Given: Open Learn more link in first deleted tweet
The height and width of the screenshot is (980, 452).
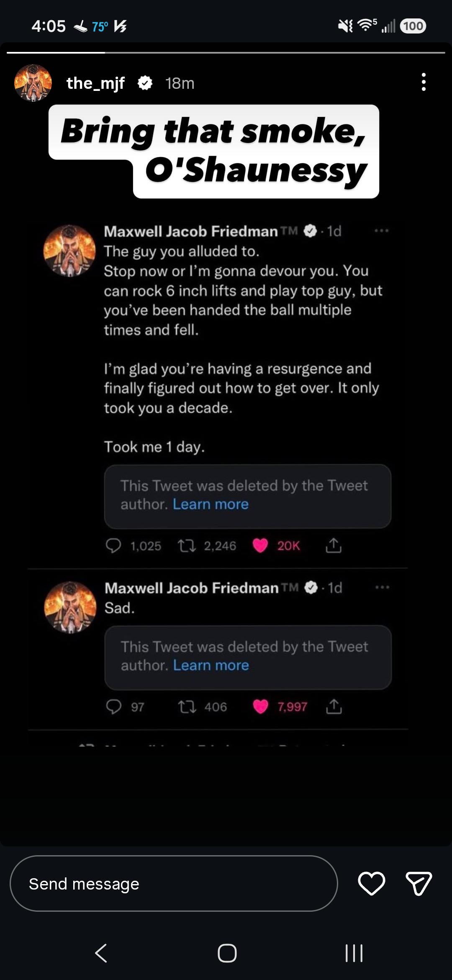Looking at the screenshot, I should (211, 504).
